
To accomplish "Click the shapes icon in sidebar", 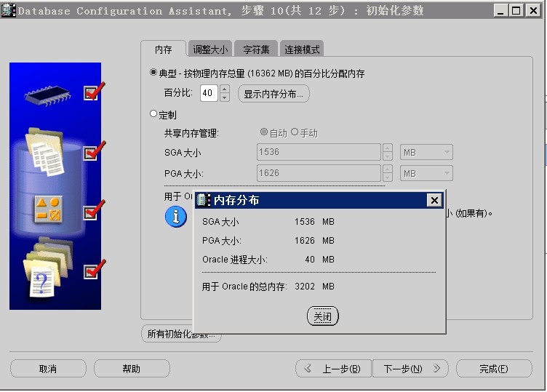I will [x=49, y=209].
